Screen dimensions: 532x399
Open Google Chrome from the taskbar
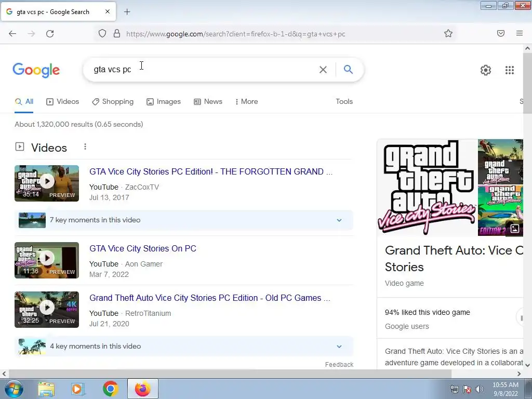coord(110,389)
